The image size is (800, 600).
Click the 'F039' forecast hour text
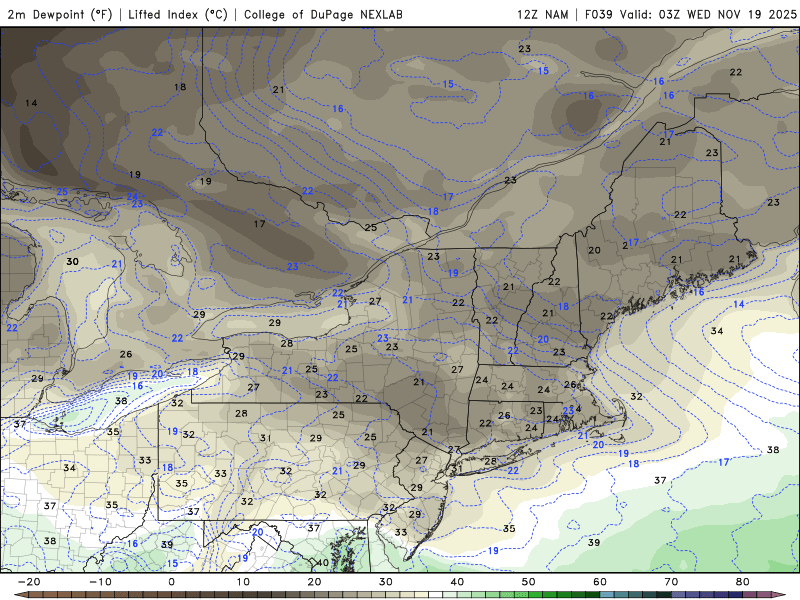coord(598,14)
